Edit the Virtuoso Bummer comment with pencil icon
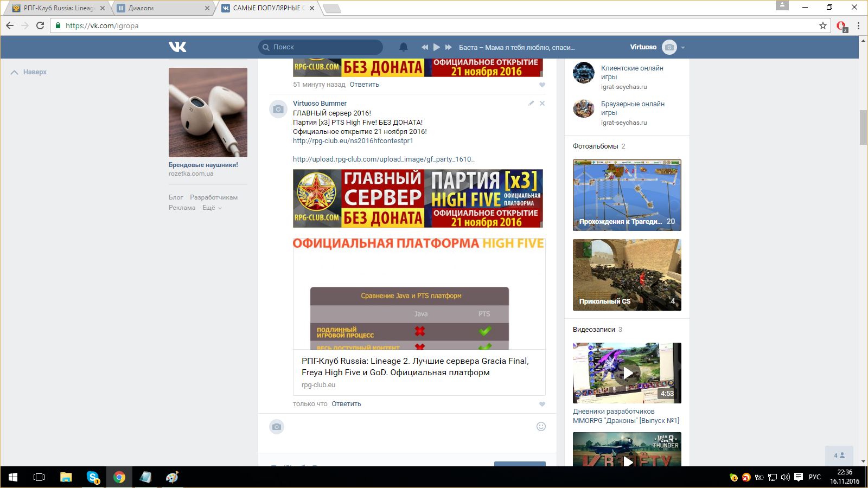 pyautogui.click(x=531, y=103)
